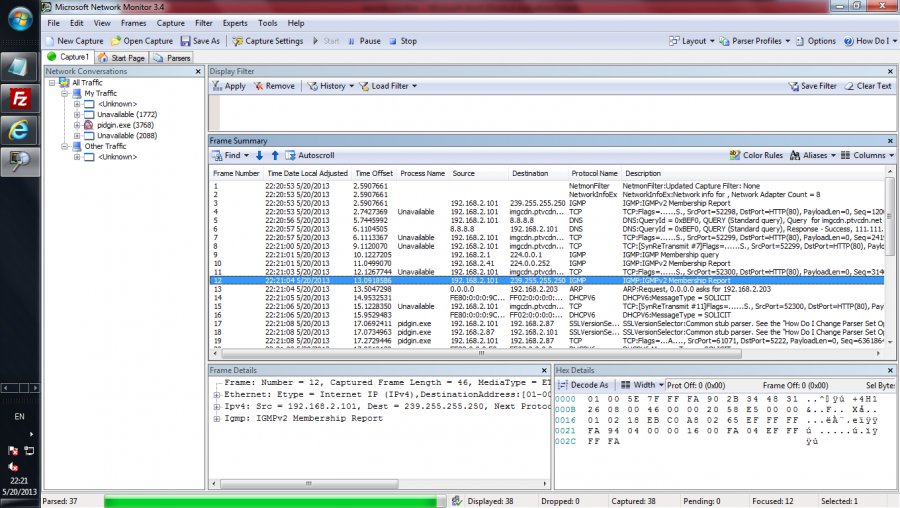Image resolution: width=900 pixels, height=508 pixels.
Task: Expand Unavailable (1772) node
Action: point(77,114)
